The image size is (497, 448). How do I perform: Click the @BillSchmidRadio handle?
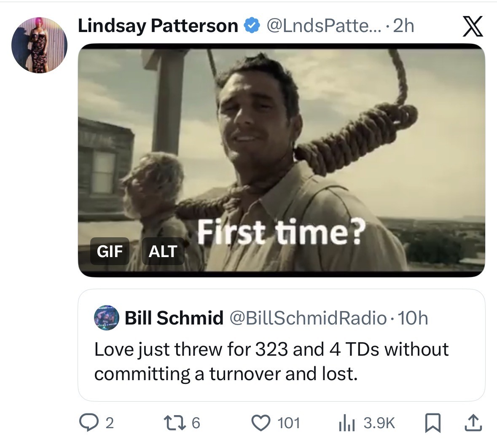(x=307, y=318)
